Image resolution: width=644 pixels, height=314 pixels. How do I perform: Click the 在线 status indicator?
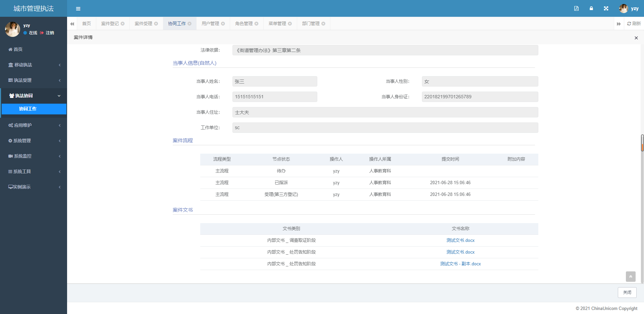coord(31,33)
